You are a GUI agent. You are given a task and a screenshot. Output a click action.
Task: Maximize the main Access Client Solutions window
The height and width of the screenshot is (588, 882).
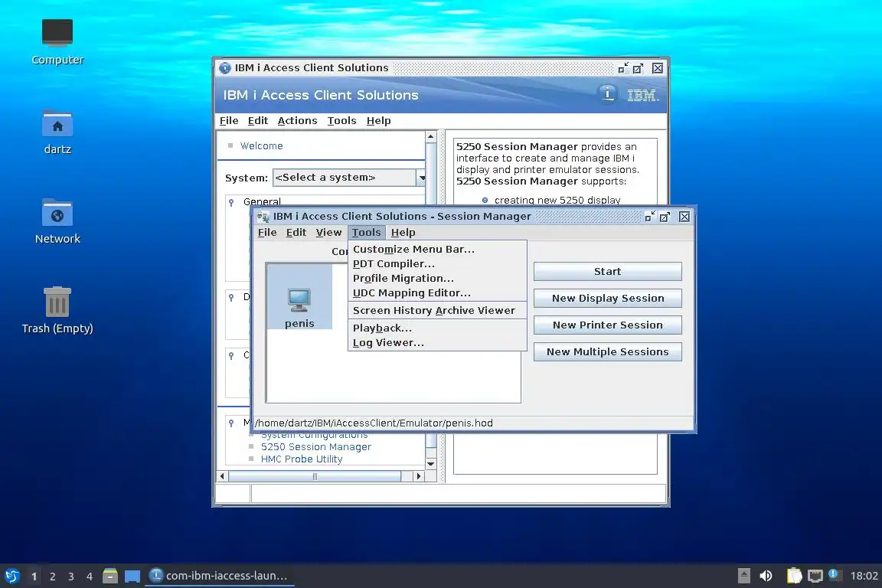click(x=638, y=68)
